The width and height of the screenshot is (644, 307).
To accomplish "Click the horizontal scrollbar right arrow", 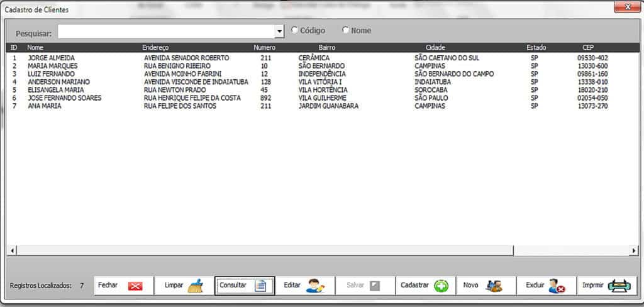I will click(x=634, y=250).
